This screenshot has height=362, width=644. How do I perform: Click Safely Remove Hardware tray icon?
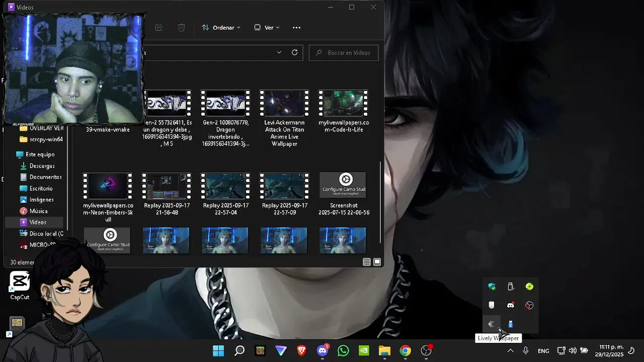(511, 287)
